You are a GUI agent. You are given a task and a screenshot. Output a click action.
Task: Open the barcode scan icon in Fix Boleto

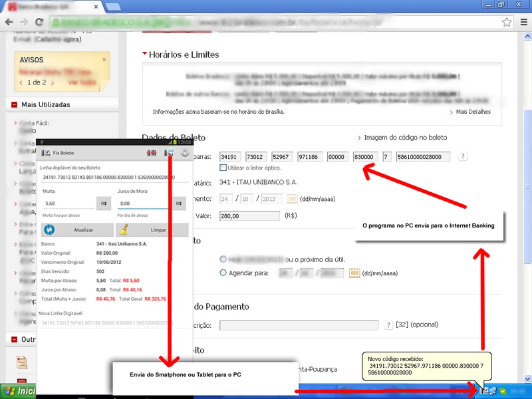[152, 153]
